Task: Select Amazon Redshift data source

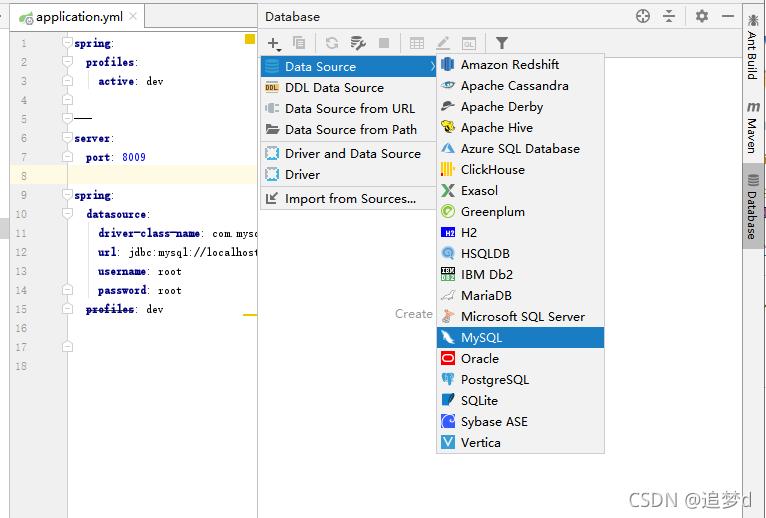Action: [520, 65]
